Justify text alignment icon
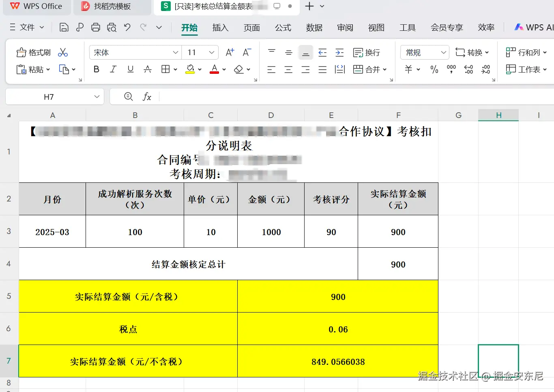The width and height of the screenshot is (554, 392). [x=322, y=69]
